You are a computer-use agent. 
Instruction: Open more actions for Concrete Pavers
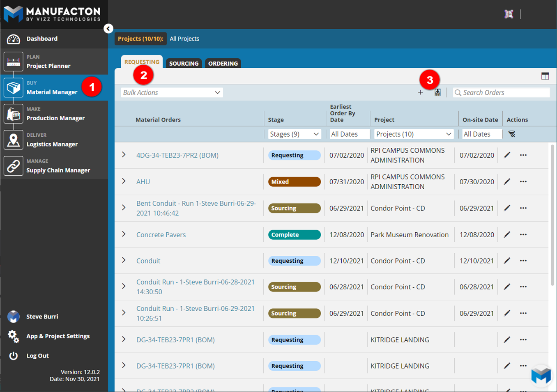[x=523, y=235]
